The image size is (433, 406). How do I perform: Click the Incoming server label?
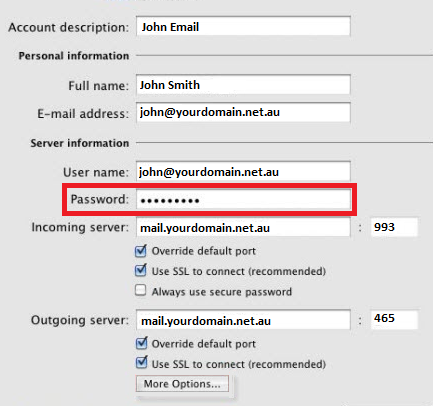click(x=80, y=228)
